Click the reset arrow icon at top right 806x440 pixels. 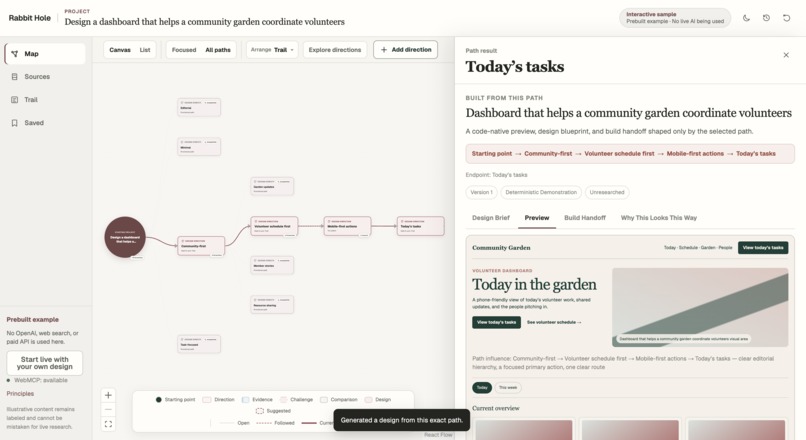click(786, 18)
